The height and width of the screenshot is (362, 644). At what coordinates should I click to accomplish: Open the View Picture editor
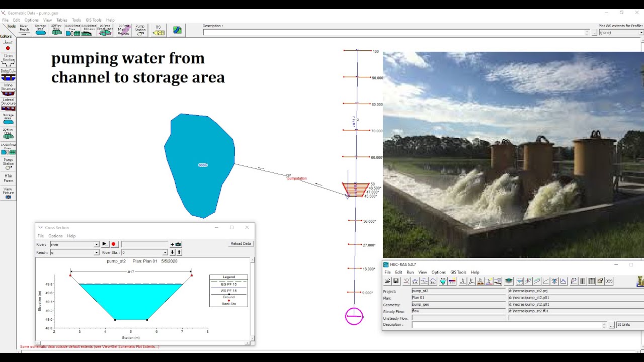coord(8,193)
